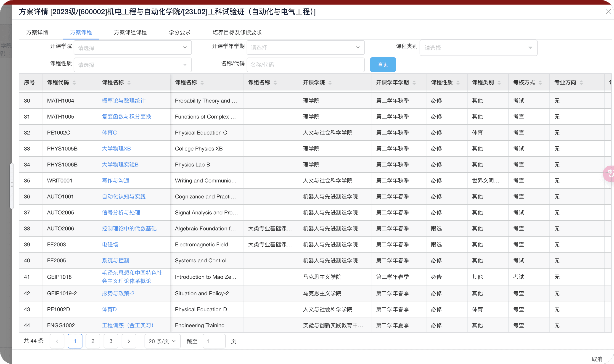Go to next page arrow
614x364 pixels.
[x=129, y=341]
